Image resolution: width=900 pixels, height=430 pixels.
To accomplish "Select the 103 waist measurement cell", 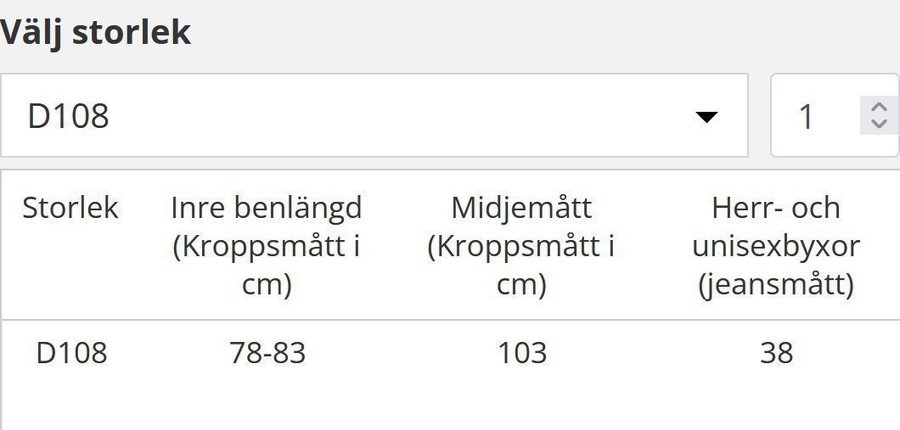I will tap(522, 353).
